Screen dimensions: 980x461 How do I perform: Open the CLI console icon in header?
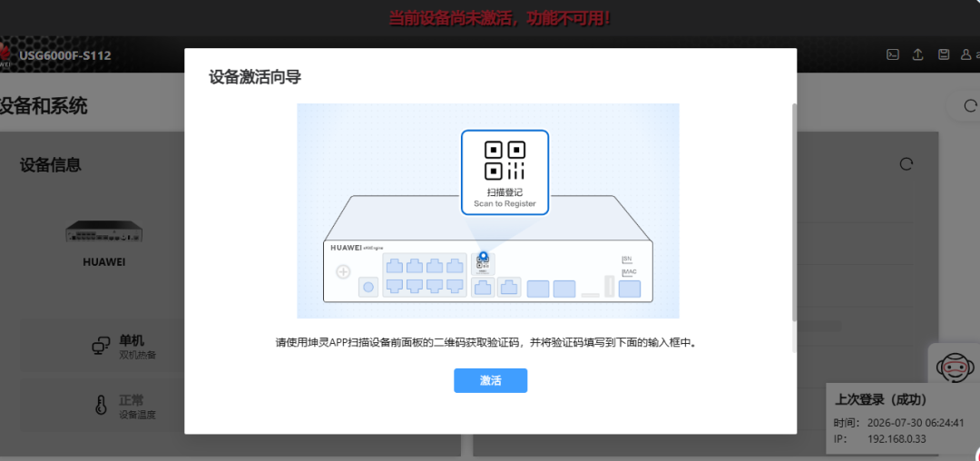click(893, 54)
